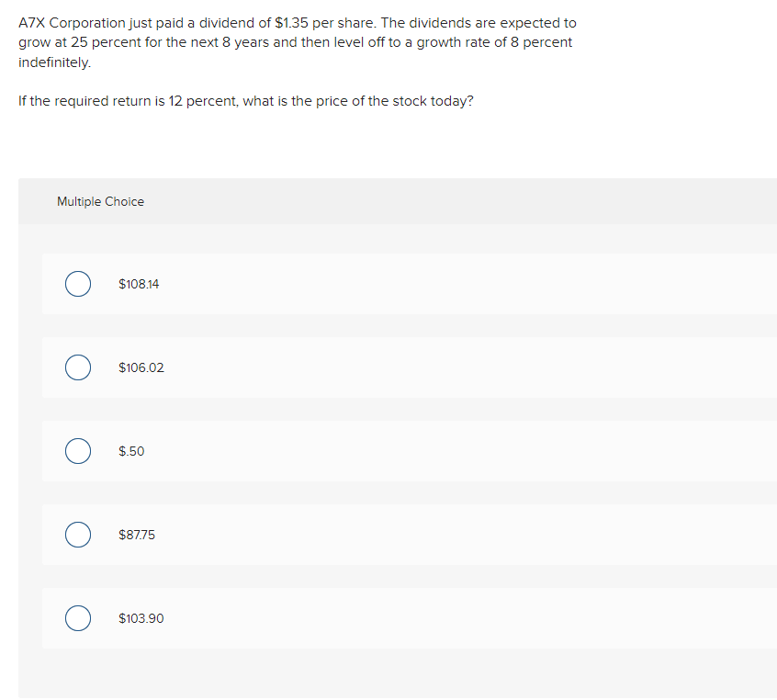
Task: Select the radio button for $106.02
Action: click(x=77, y=367)
